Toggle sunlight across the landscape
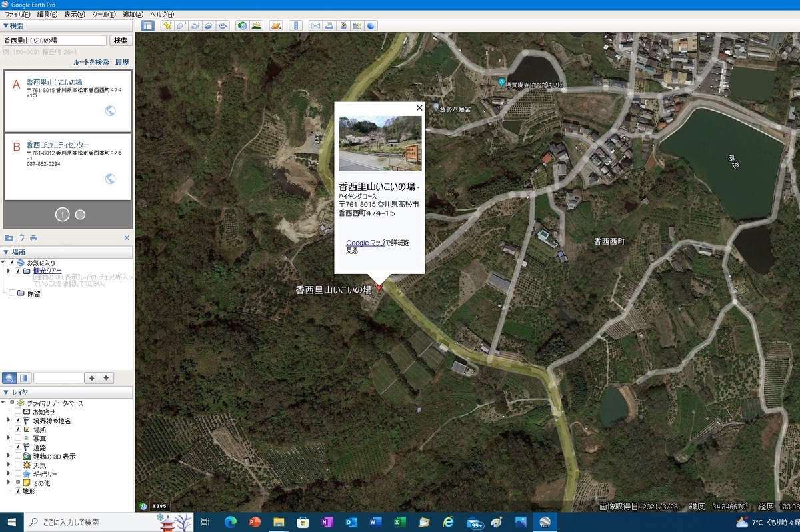Screen dimensions: 800x532 pyautogui.click(x=256, y=26)
